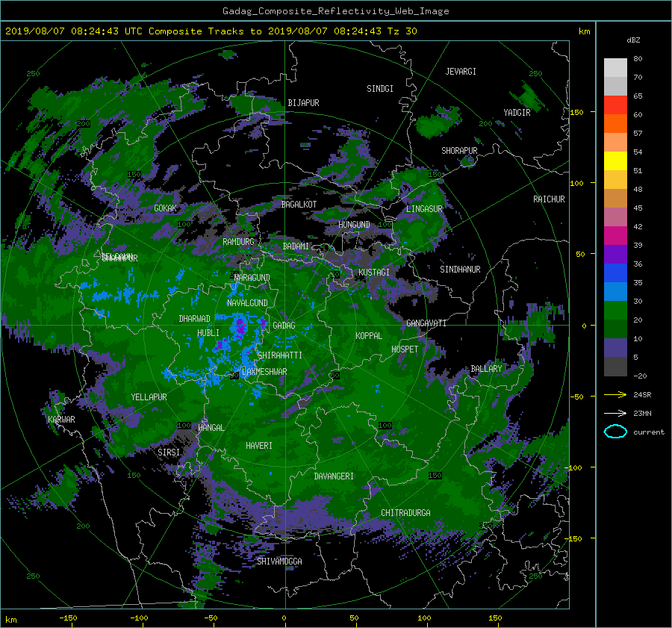672x628 pixels.
Task: Click the HUNGUND city label
Action: tap(354, 225)
